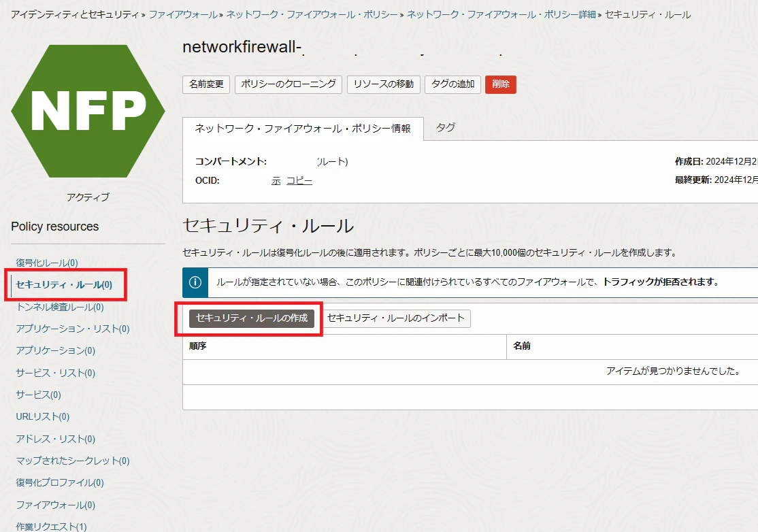Open 復号化ルール(0) in Policy resources
This screenshot has width=758, height=532.
click(x=47, y=263)
